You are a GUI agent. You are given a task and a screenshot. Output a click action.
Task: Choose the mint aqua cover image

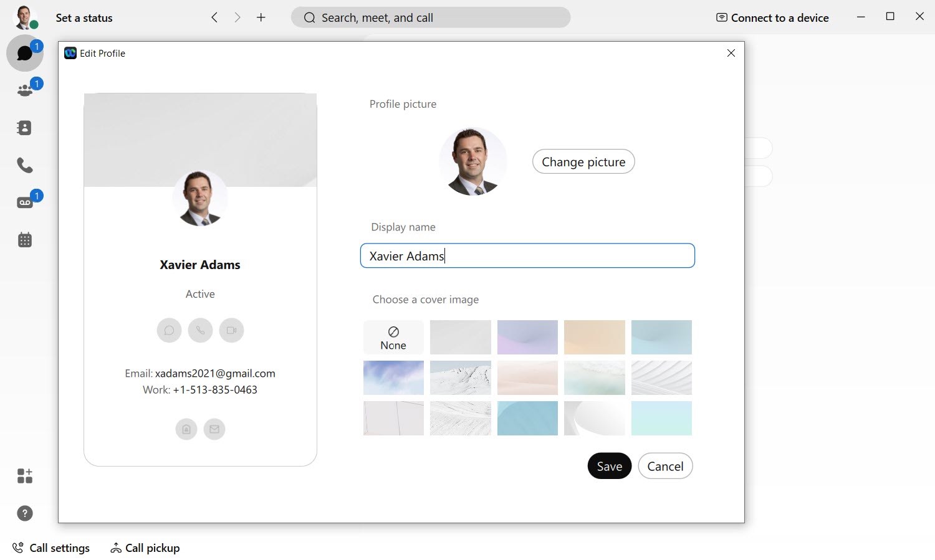pos(661,418)
